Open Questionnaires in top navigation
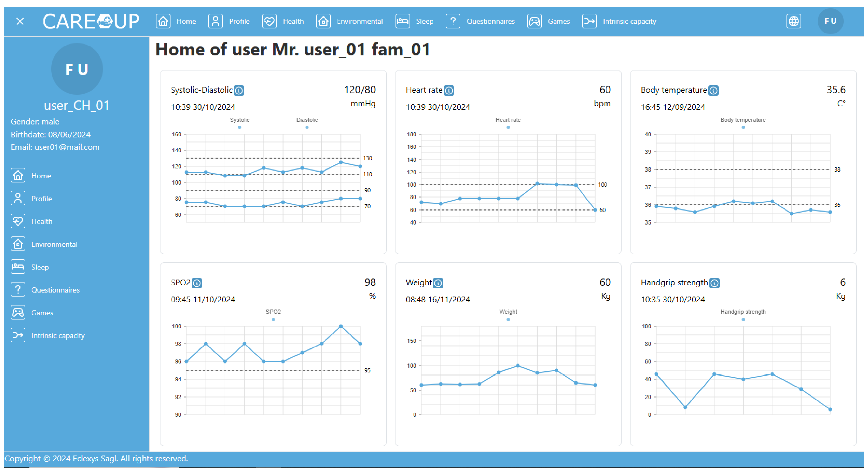Viewport: 868px width, 472px height. click(x=490, y=21)
